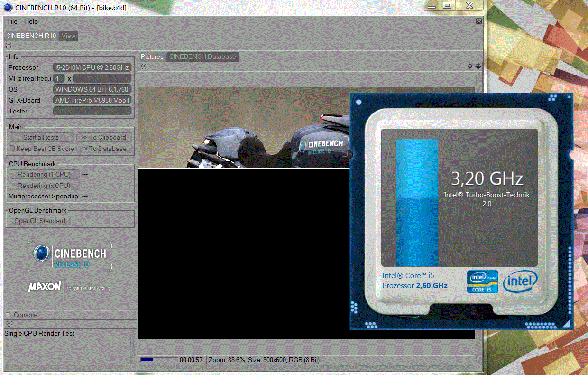Click the Intel logo on the gadget
The image size is (588, 375).
click(520, 281)
